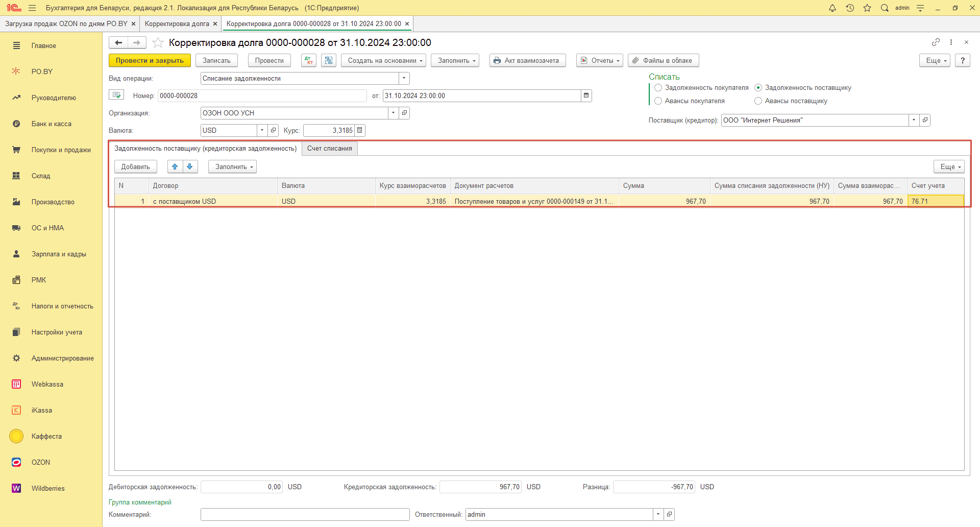The height and width of the screenshot is (527, 980).
Task: Open table Заполнить dropdown
Action: tap(232, 166)
